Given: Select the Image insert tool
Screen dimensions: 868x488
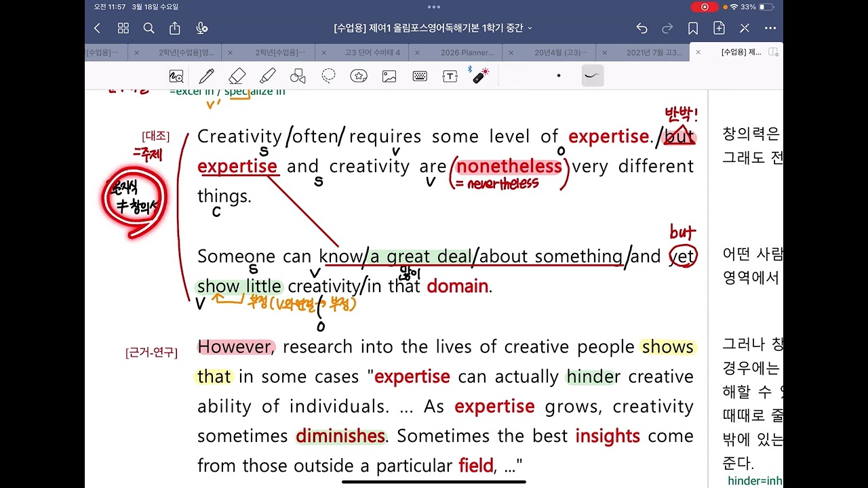Looking at the screenshot, I should (389, 76).
